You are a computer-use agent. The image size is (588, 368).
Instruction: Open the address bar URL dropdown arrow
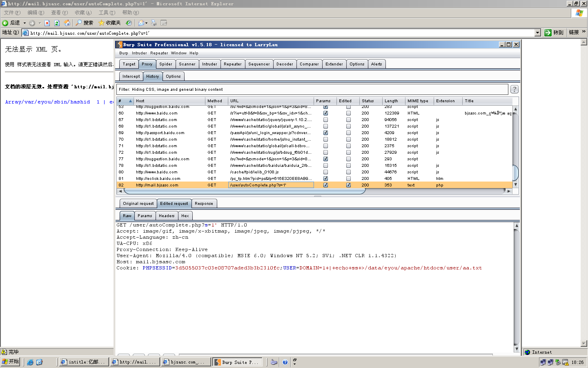(x=537, y=33)
